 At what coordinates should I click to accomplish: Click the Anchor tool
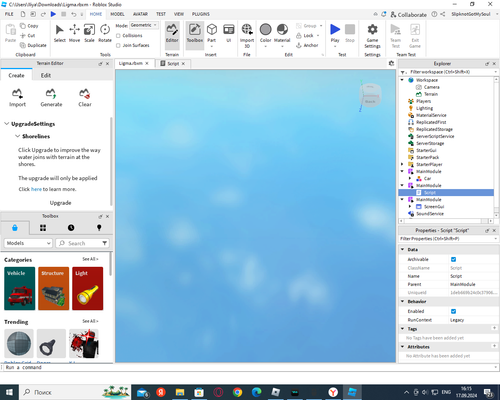tap(307, 45)
